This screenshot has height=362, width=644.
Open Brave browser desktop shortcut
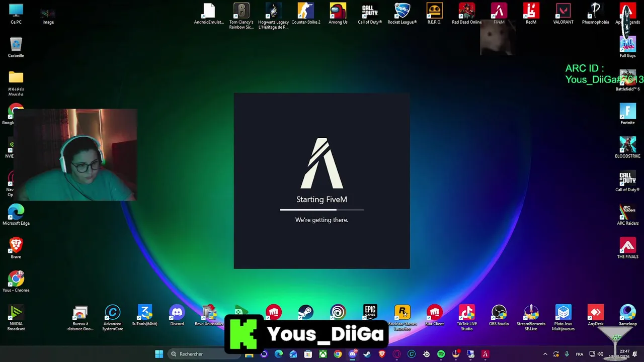point(16,249)
